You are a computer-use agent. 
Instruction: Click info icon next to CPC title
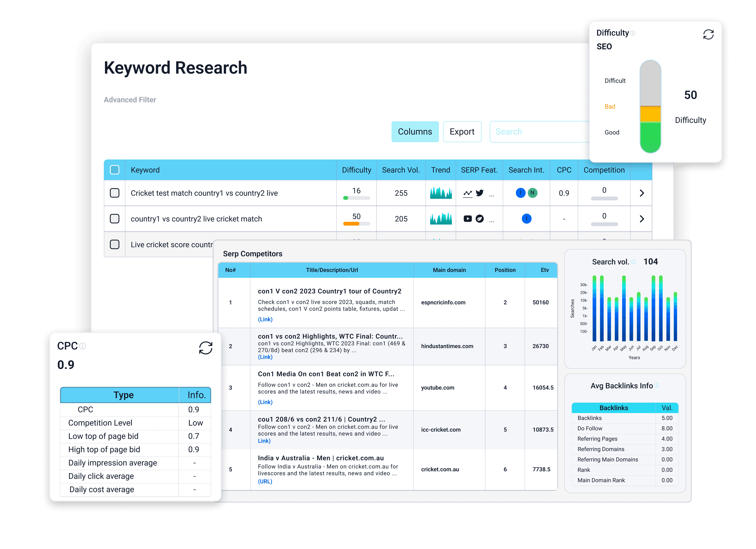[x=83, y=346]
